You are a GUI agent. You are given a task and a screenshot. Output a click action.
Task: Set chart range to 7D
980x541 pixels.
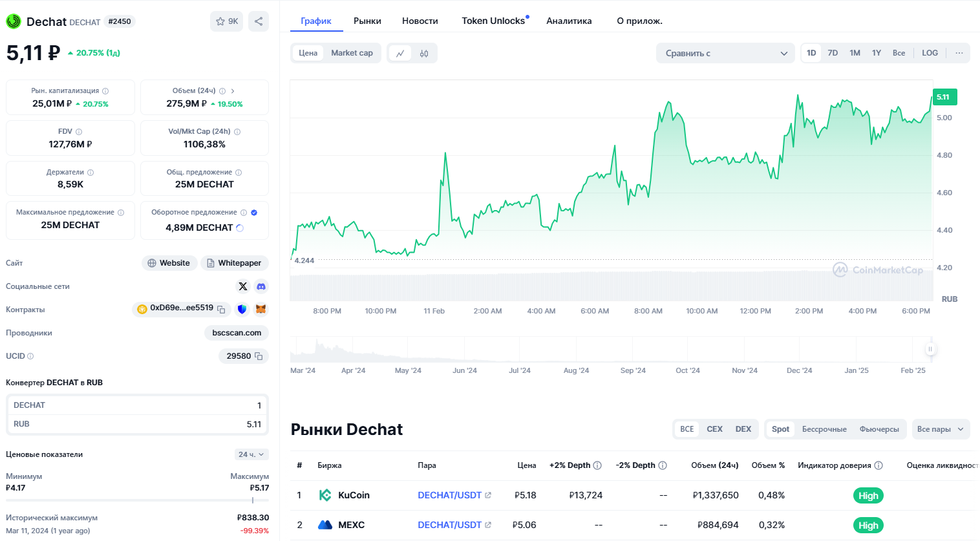(x=833, y=53)
